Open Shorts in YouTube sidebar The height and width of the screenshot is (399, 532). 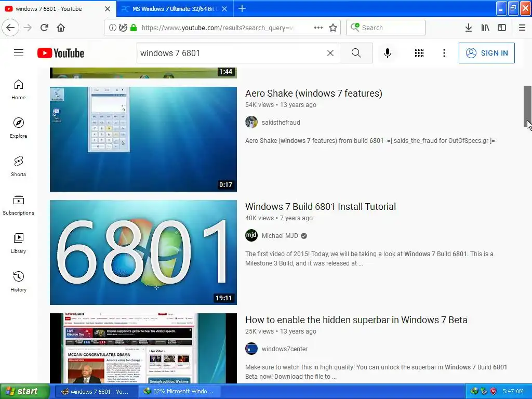pyautogui.click(x=19, y=166)
